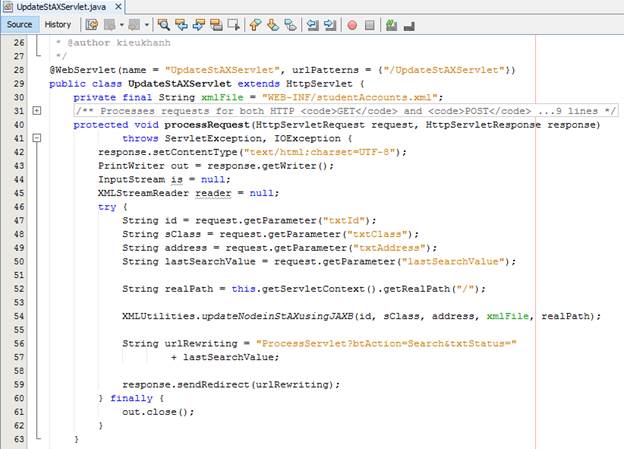The height and width of the screenshot is (449, 624).
Task: Click the Find Selection magnifier icon
Action: coord(164,25)
